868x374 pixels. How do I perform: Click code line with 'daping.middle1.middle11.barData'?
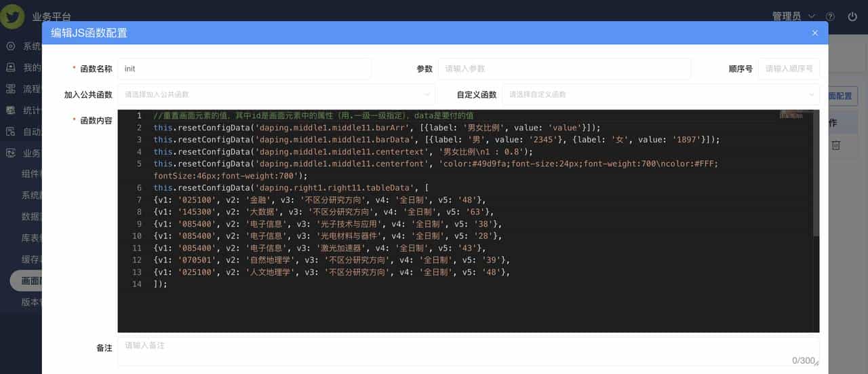pyautogui.click(x=437, y=140)
